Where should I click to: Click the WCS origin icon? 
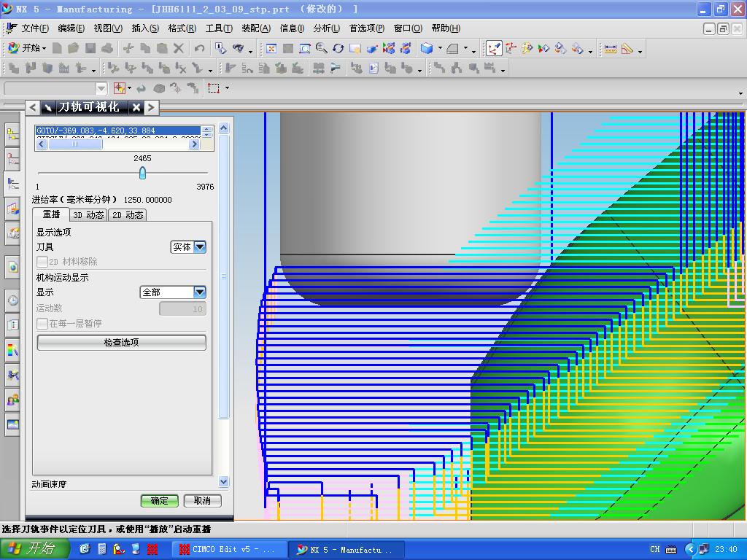point(511,49)
